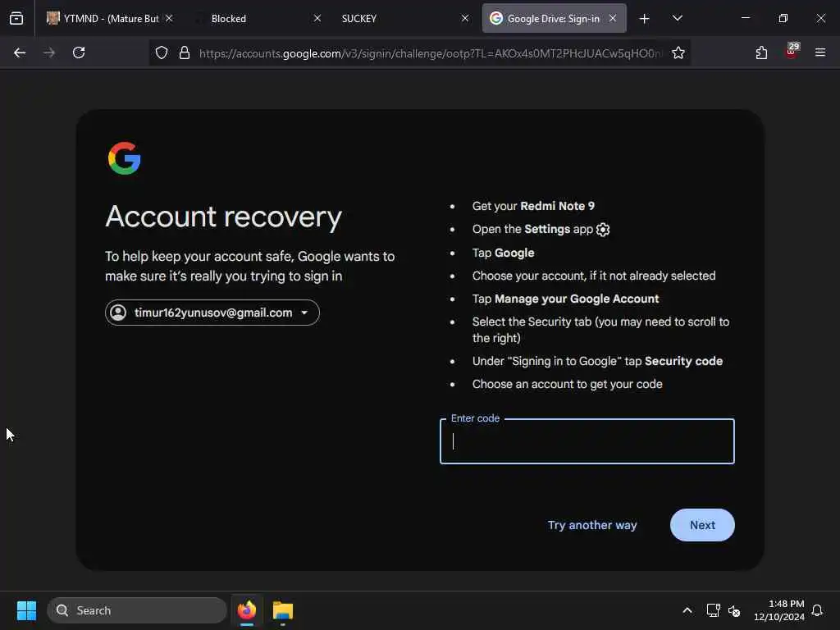Click the Settings gear icon in instructions
The height and width of the screenshot is (630, 840).
pyautogui.click(x=603, y=230)
